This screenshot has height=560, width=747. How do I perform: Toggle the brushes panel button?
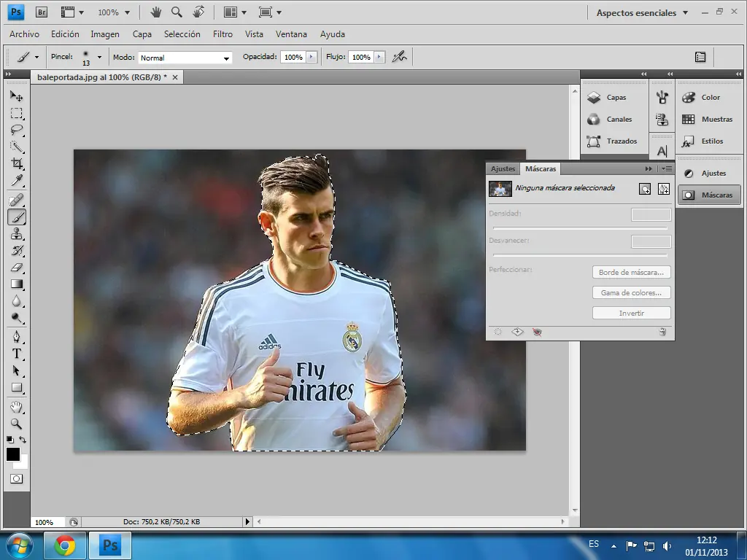[x=700, y=57]
